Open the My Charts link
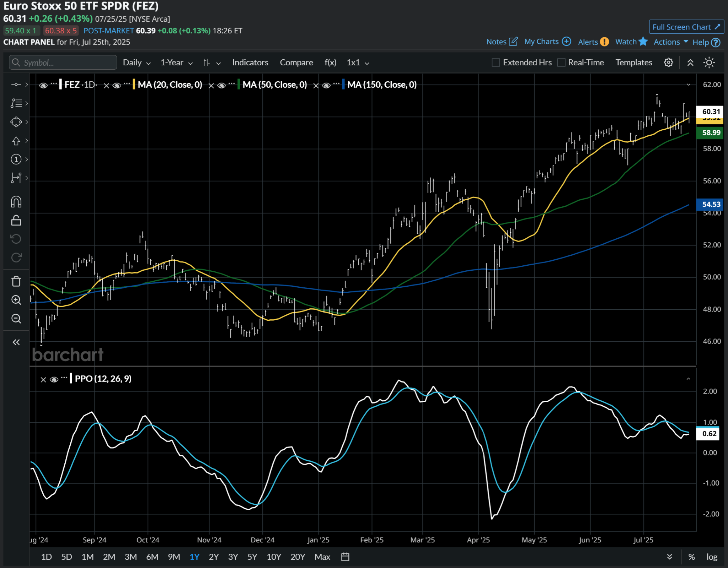 pos(541,42)
